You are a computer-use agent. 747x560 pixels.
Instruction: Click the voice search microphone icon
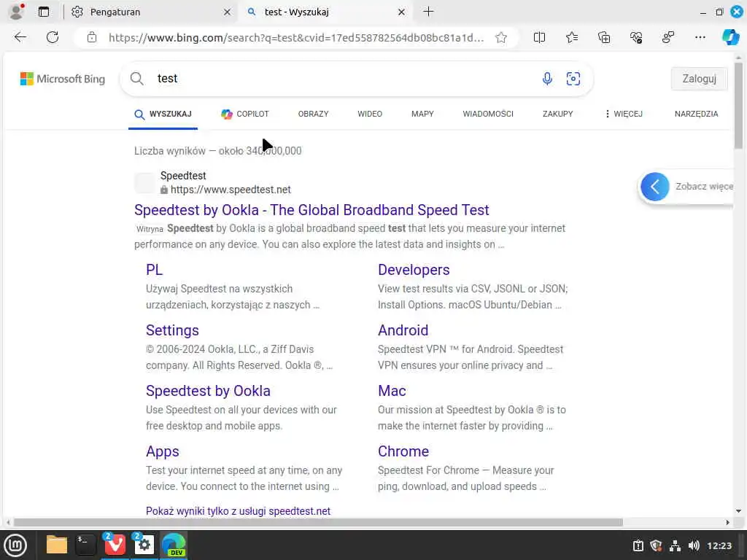[x=547, y=79]
